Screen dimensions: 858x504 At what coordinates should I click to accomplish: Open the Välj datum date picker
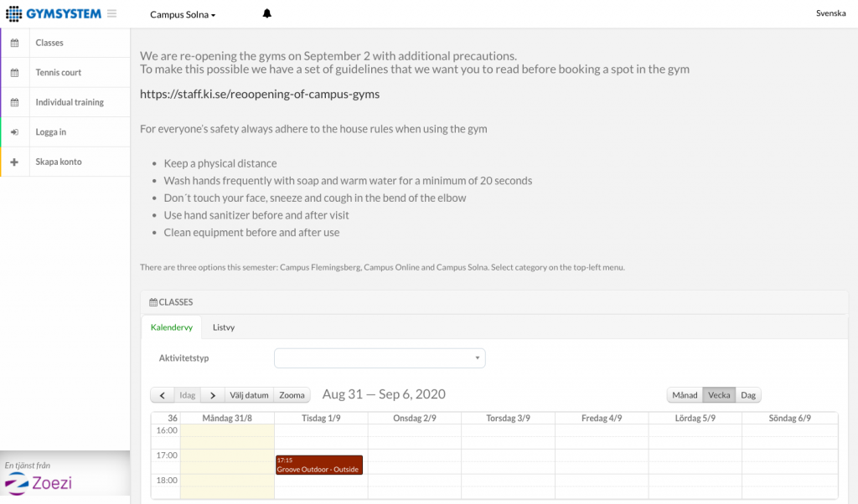(x=249, y=394)
